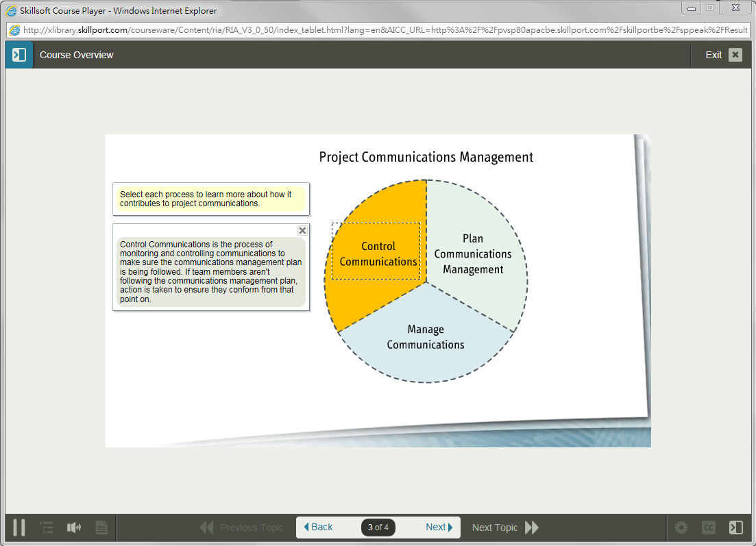Toggle closed captions CC
This screenshot has width=756, height=546.
(708, 528)
